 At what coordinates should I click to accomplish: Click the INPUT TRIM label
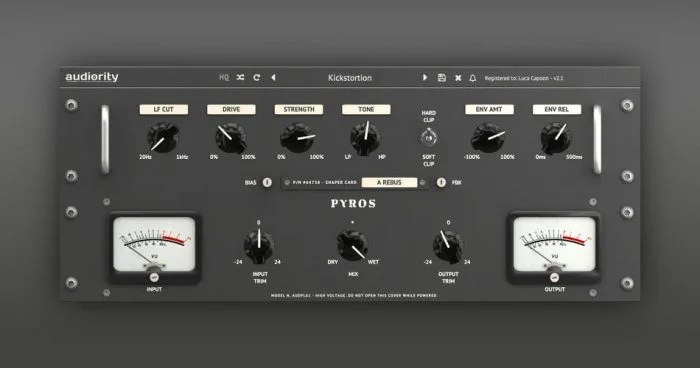(x=260, y=277)
